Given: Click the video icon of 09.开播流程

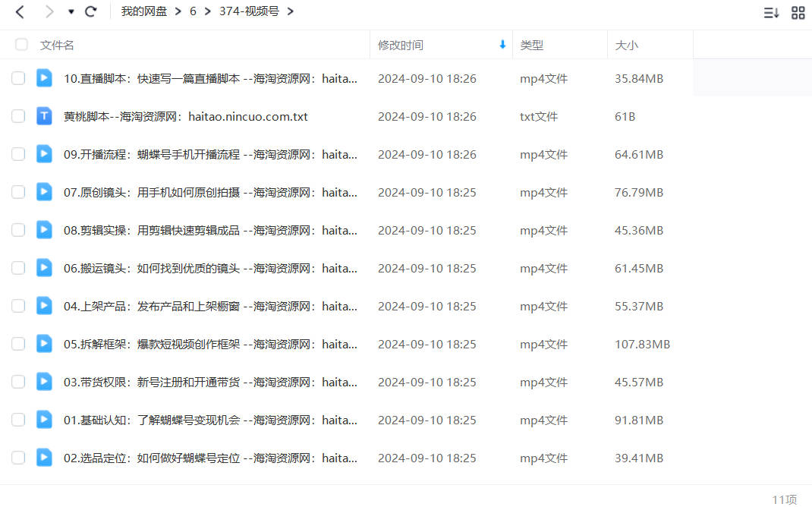Looking at the screenshot, I should click(x=44, y=154).
